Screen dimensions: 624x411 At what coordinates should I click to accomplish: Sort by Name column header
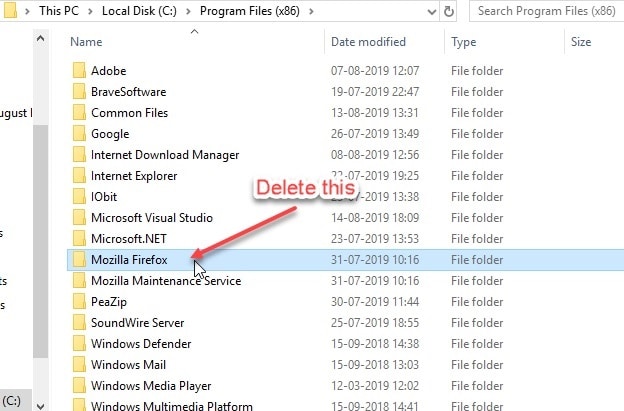tap(86, 42)
